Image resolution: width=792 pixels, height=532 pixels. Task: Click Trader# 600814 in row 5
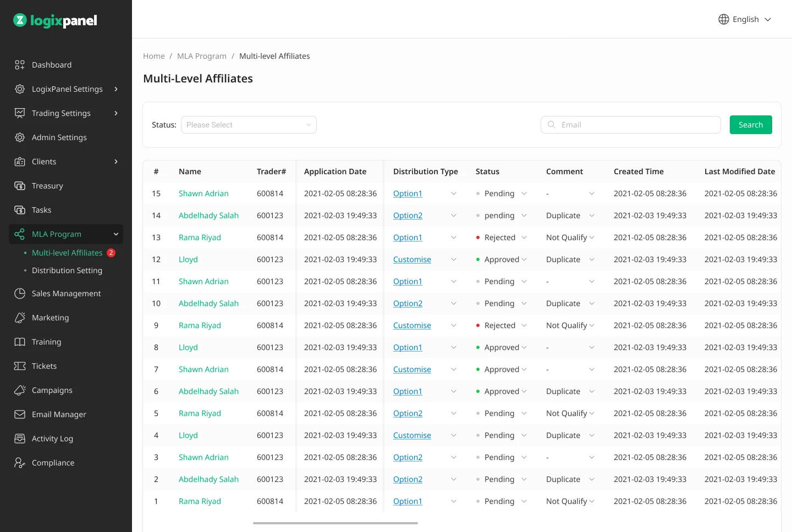coord(270,413)
